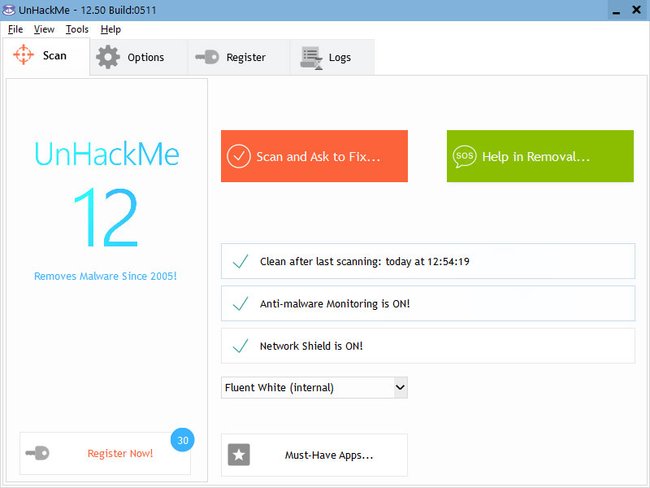Screen dimensions: 650x488
Task: Click the key icon beside Register Now
Action: click(x=37, y=453)
